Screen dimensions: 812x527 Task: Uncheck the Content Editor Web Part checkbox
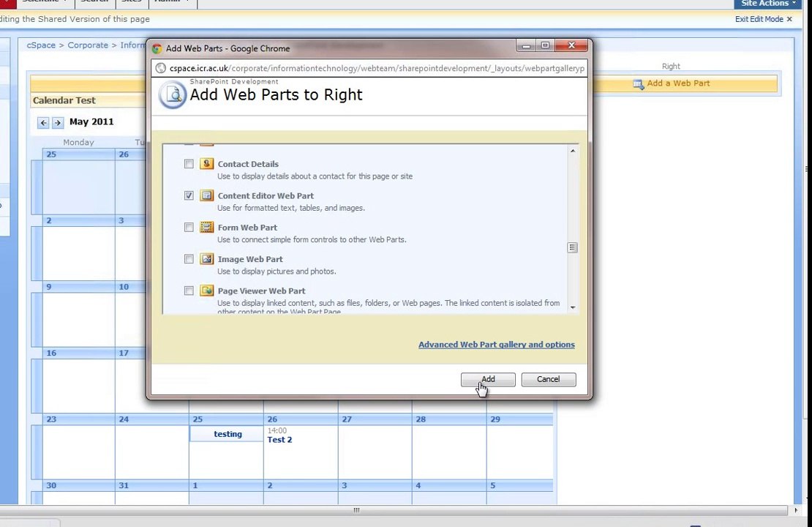click(189, 195)
